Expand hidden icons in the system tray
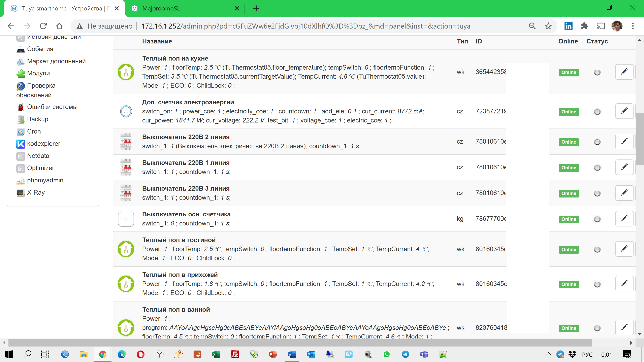644x362 pixels. pyautogui.click(x=548, y=354)
